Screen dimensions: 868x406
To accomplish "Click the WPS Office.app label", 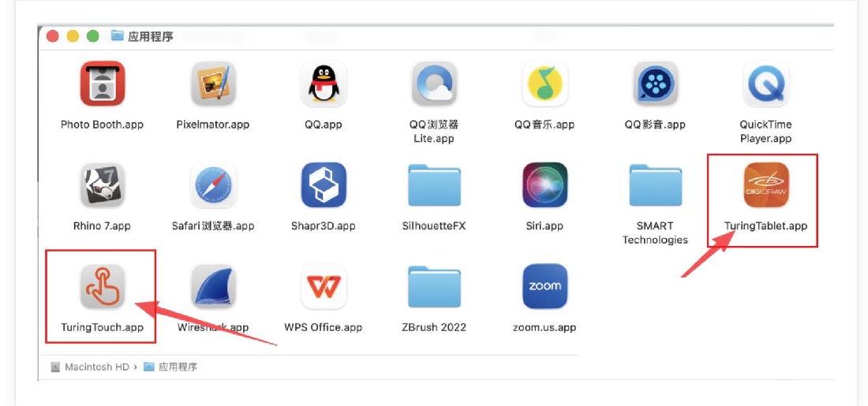I will coord(324,327).
